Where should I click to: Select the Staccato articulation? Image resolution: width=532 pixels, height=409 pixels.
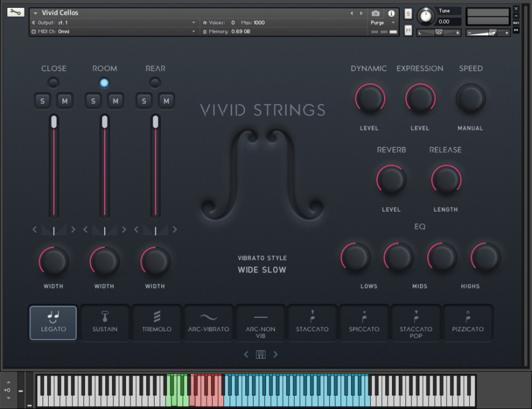coord(312,322)
